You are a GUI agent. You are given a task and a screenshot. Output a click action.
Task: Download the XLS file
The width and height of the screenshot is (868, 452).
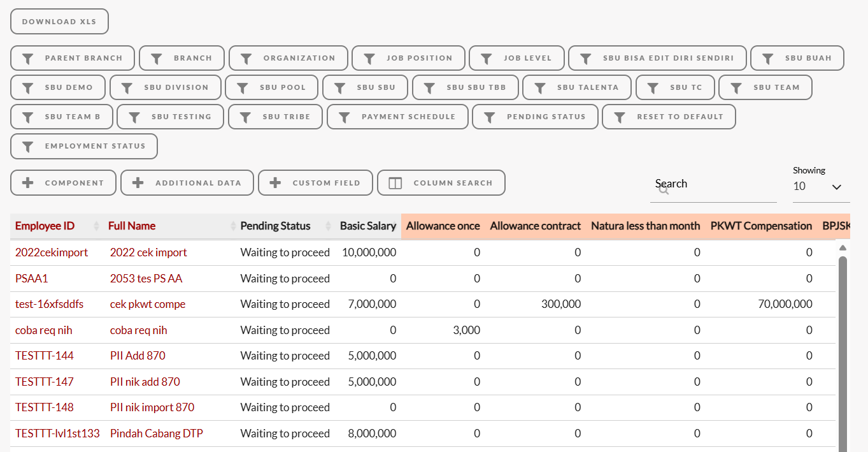(59, 22)
